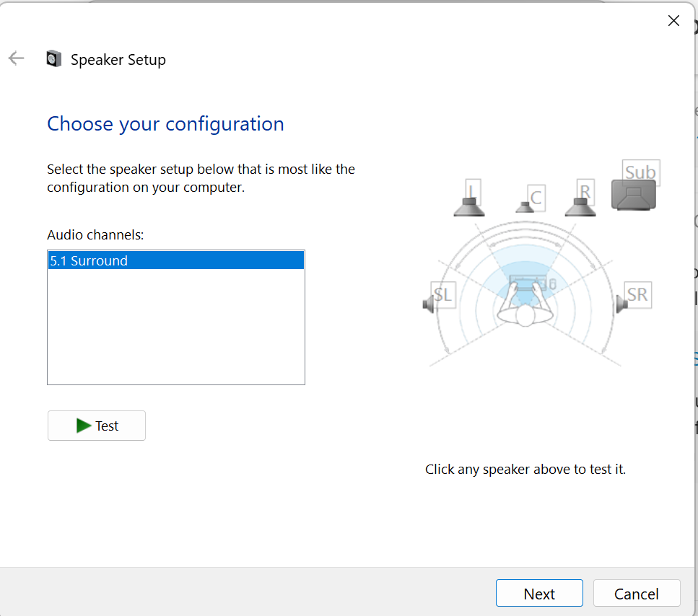
Task: Click the subwoofer speaker box icon
Action: click(634, 195)
